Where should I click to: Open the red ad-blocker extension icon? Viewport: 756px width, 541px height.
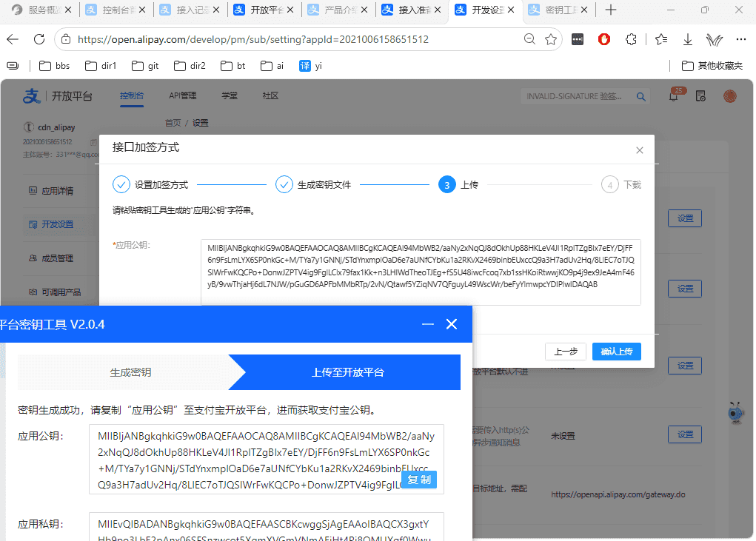[604, 39]
